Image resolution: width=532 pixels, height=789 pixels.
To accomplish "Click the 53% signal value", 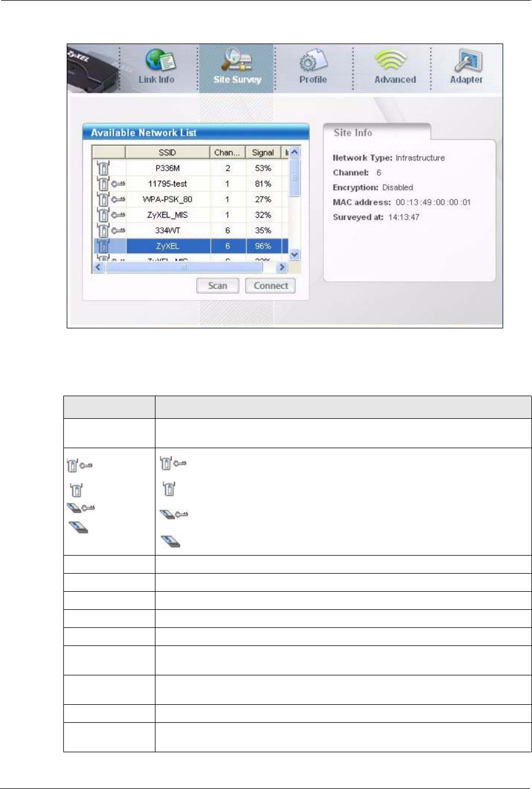I will tap(263, 168).
